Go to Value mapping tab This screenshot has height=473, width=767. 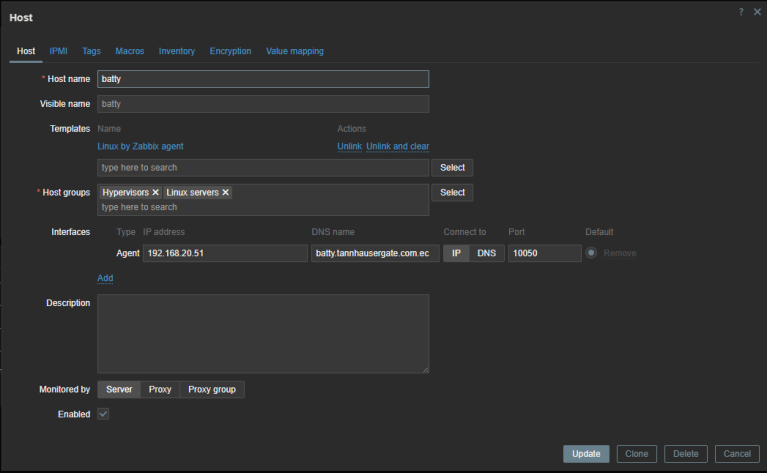click(x=295, y=51)
